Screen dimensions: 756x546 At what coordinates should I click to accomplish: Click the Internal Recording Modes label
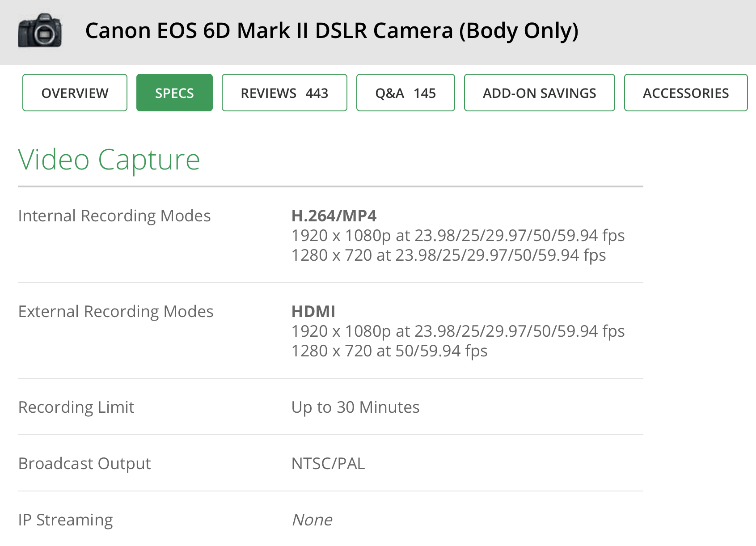click(x=114, y=216)
